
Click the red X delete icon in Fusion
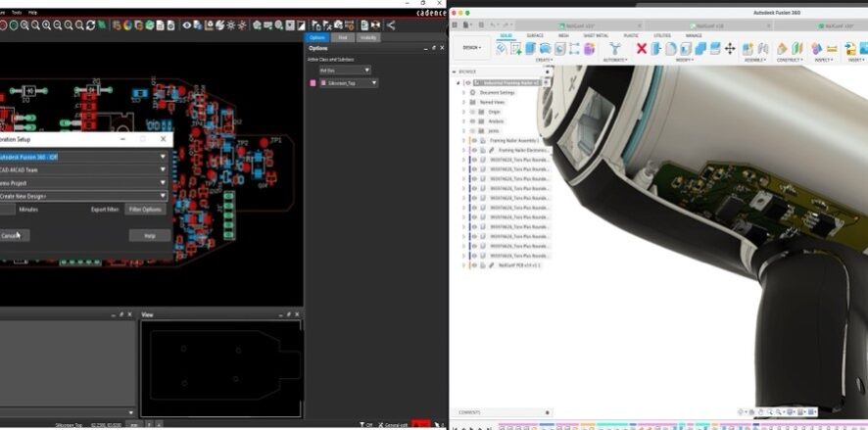point(642,49)
